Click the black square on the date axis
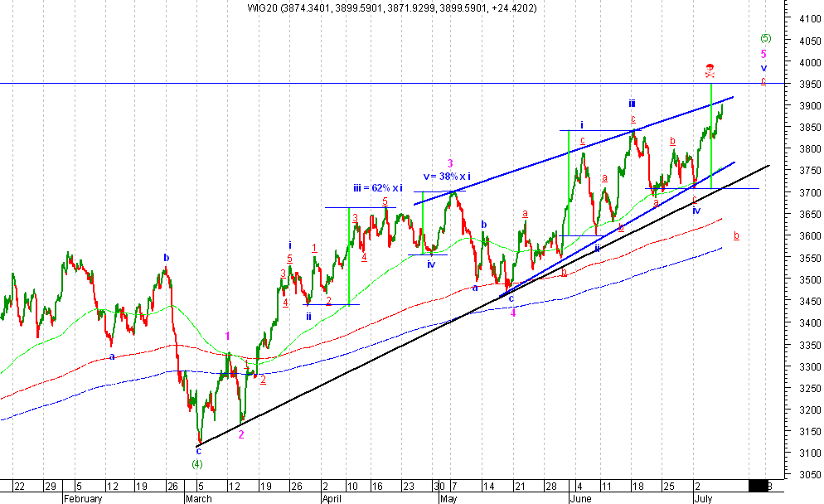824x504 pixels. pyautogui.click(x=758, y=486)
